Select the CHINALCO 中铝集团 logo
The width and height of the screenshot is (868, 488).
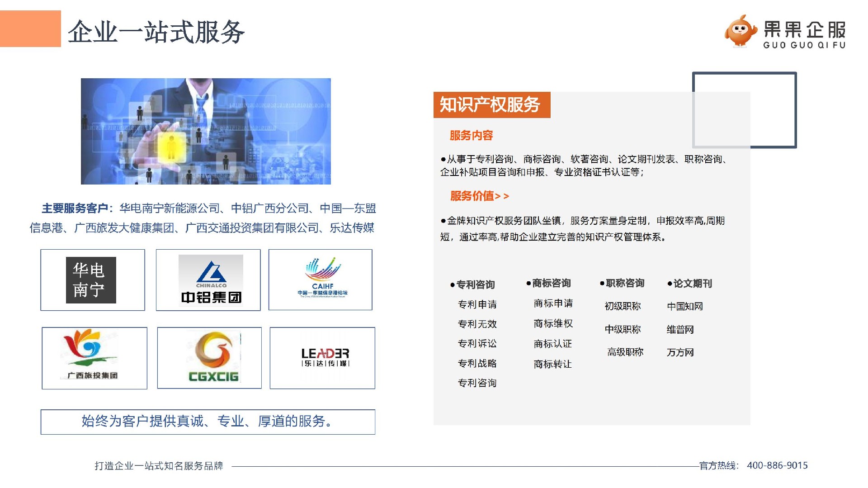click(211, 280)
